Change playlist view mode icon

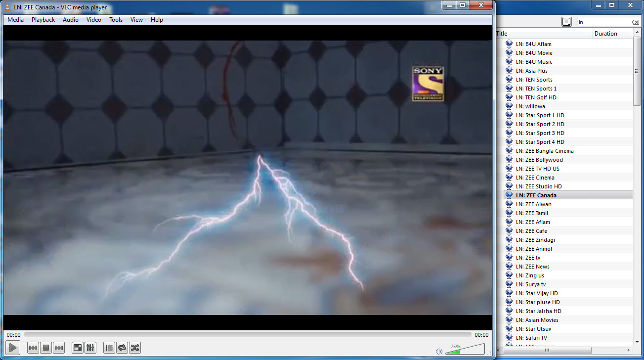click(566, 22)
